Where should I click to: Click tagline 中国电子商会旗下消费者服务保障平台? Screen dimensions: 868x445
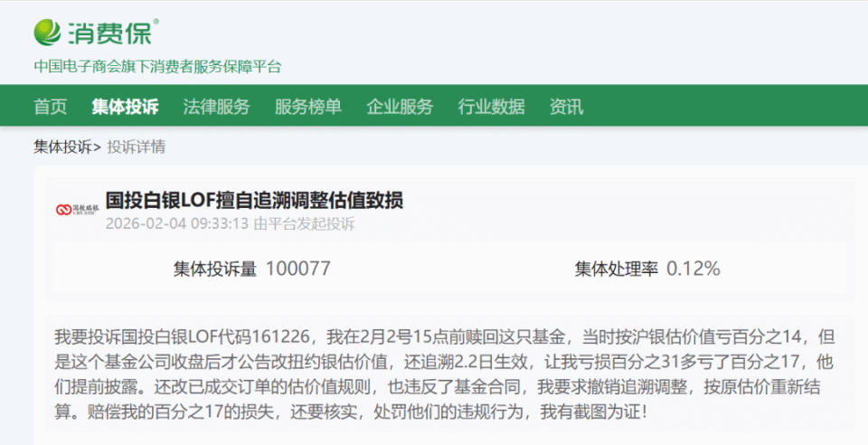[x=157, y=66]
